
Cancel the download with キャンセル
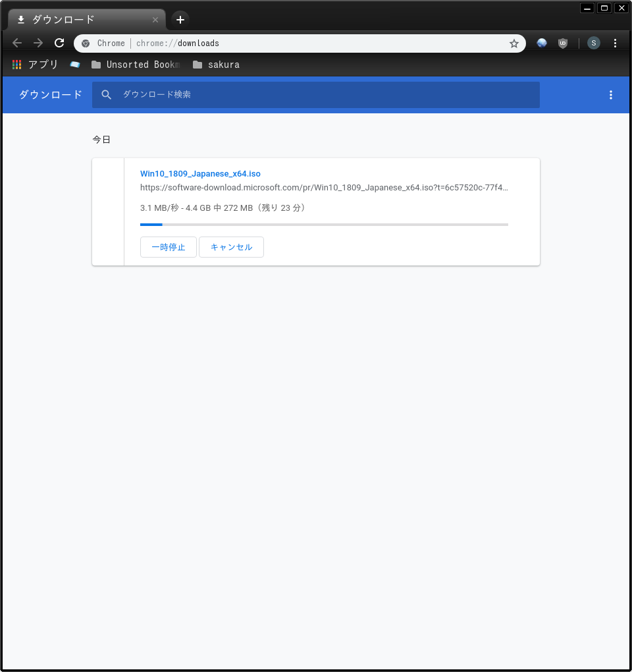pyautogui.click(x=231, y=247)
